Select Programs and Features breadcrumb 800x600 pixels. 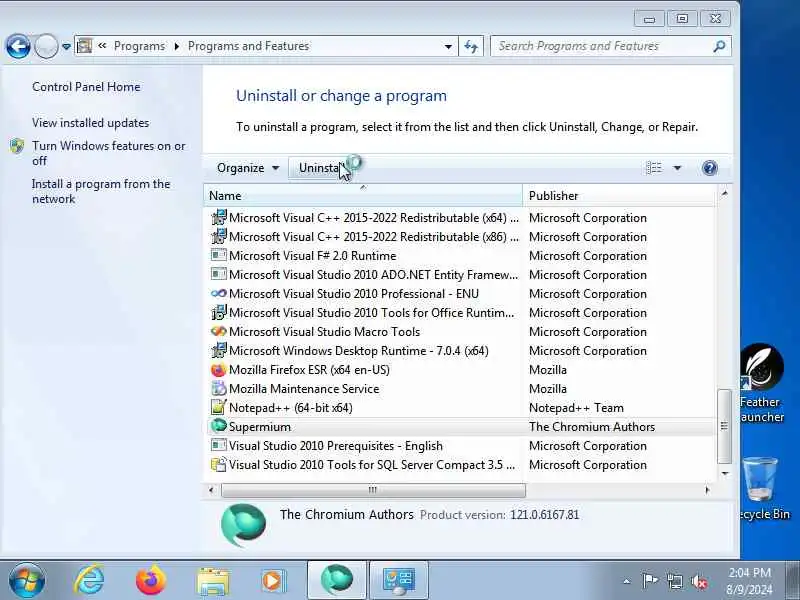[x=248, y=46]
